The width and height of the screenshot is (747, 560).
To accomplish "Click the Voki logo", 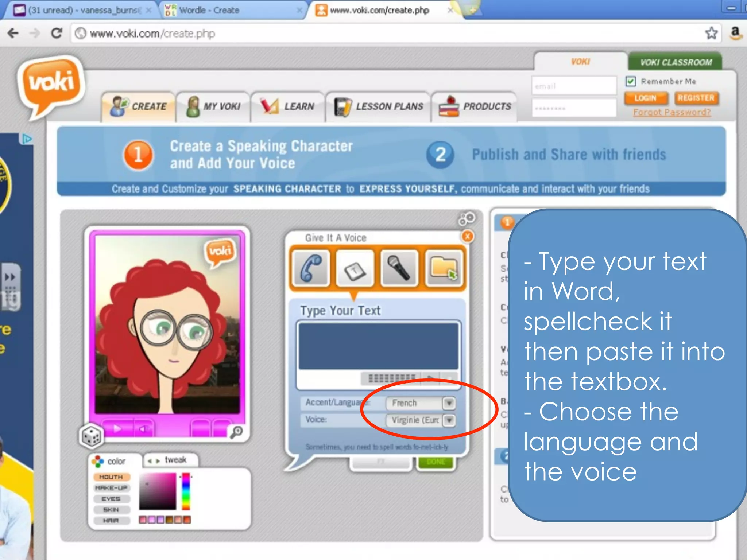I will tap(51, 87).
